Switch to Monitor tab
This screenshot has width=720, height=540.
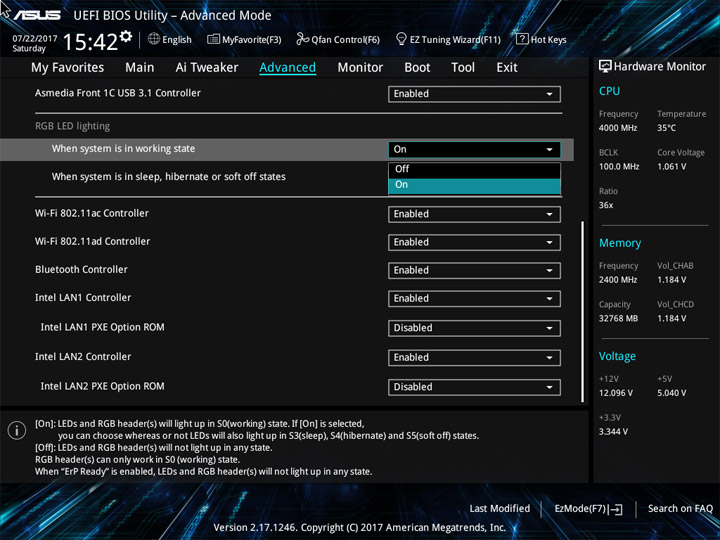pyautogui.click(x=360, y=68)
